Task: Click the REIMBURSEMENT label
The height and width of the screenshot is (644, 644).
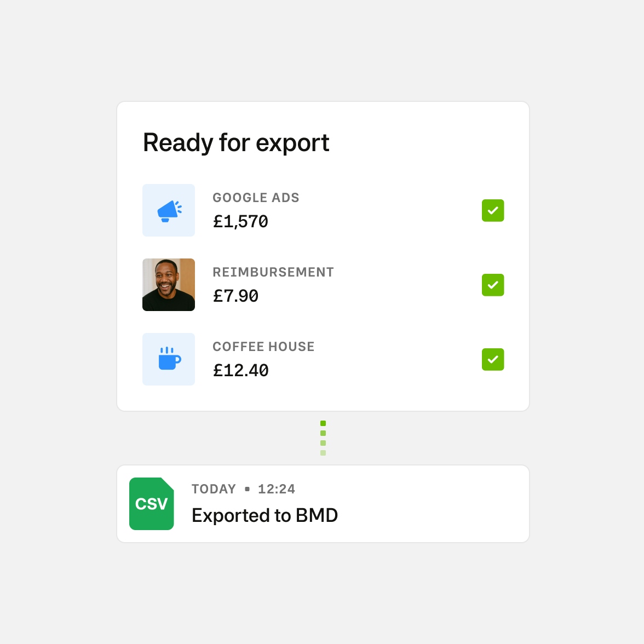Action: coord(273,272)
